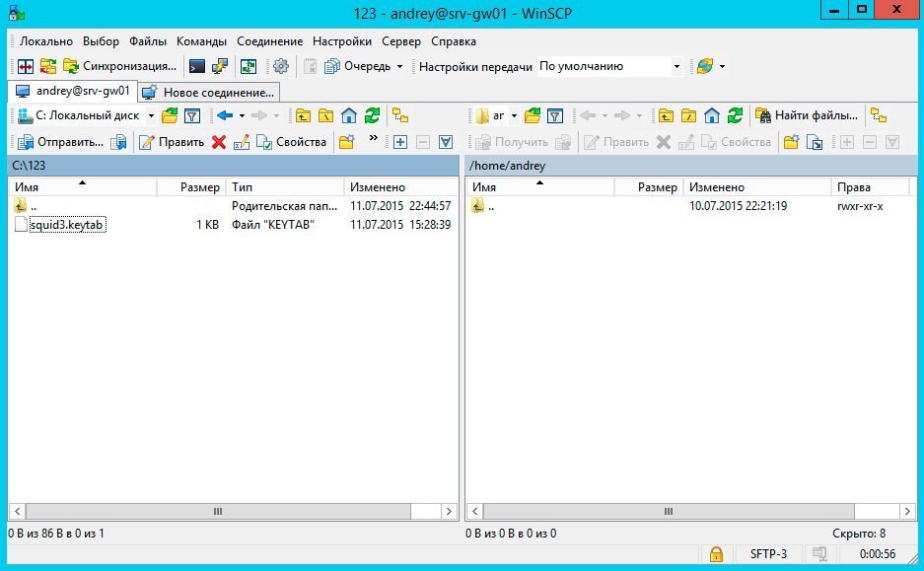
Task: Create new remote folder icon
Action: (x=792, y=142)
